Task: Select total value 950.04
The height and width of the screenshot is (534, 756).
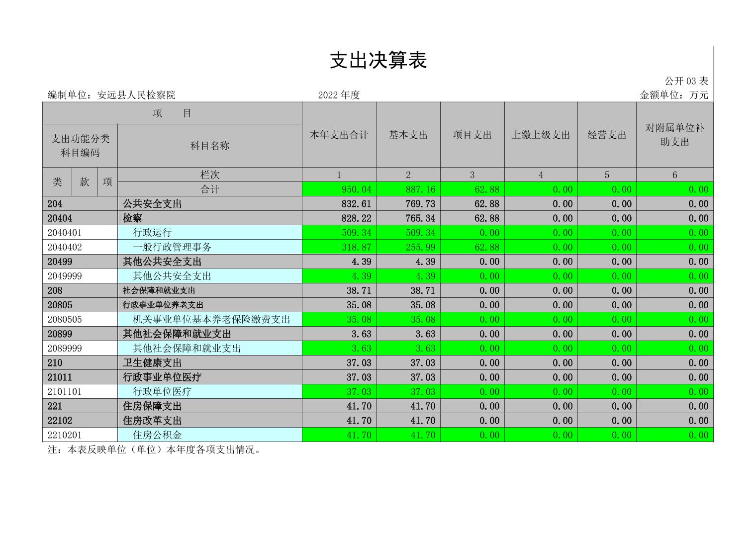Action: 339,189
